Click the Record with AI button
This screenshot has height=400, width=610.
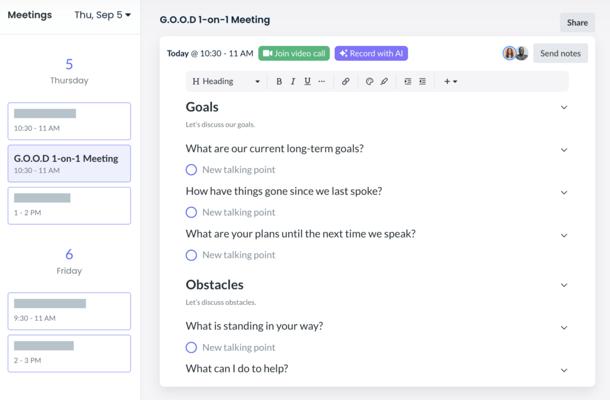(x=371, y=53)
